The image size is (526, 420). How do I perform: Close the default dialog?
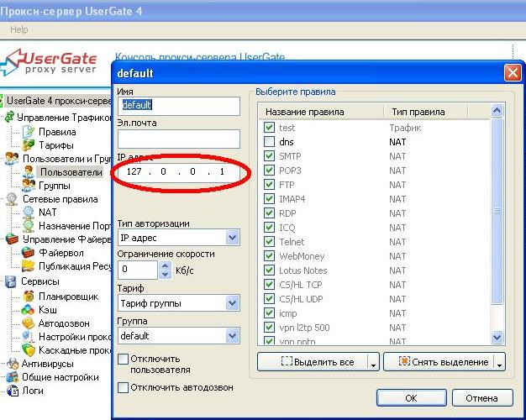(x=513, y=73)
